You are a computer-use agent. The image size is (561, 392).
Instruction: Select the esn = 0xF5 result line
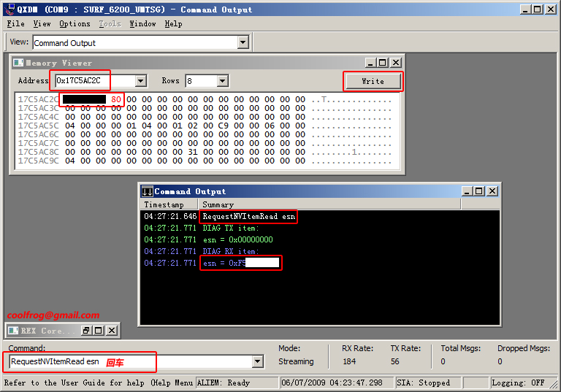point(320,263)
